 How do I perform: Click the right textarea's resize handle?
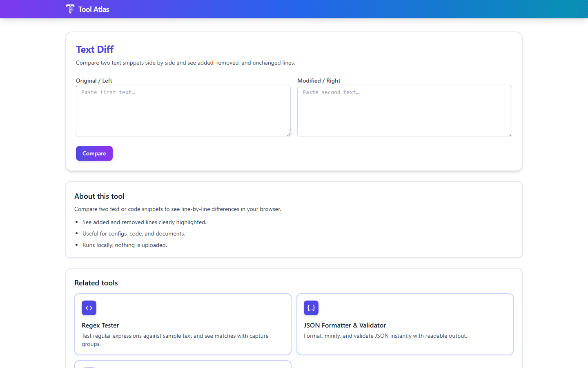pyautogui.click(x=510, y=135)
